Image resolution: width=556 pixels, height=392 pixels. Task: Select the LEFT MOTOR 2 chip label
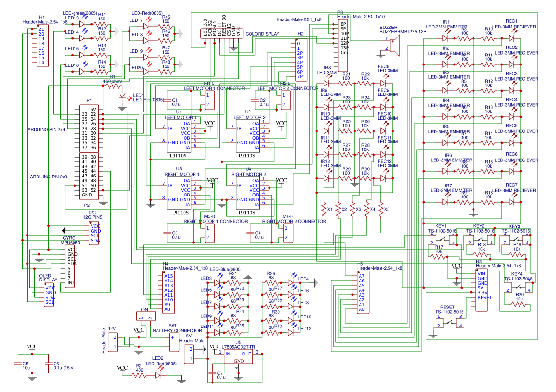(x=250, y=117)
